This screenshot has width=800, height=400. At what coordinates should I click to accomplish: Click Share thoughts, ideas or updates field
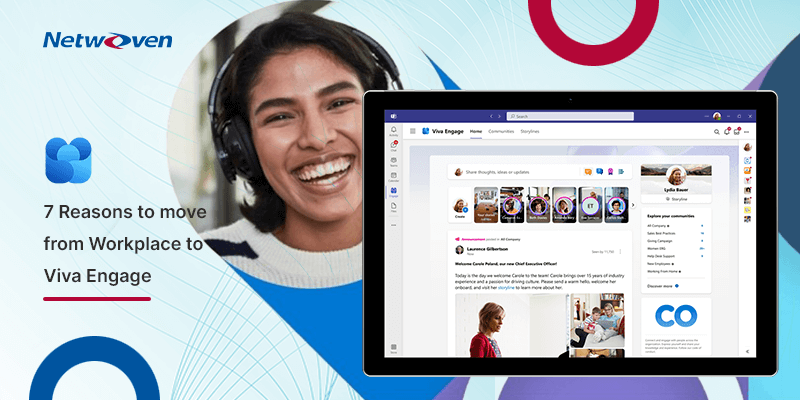540,172
